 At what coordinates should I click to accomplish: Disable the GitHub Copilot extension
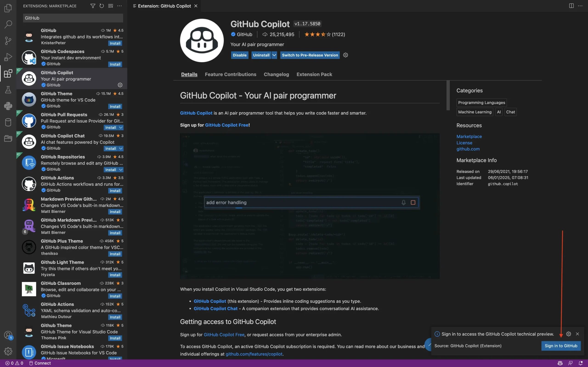coord(239,55)
